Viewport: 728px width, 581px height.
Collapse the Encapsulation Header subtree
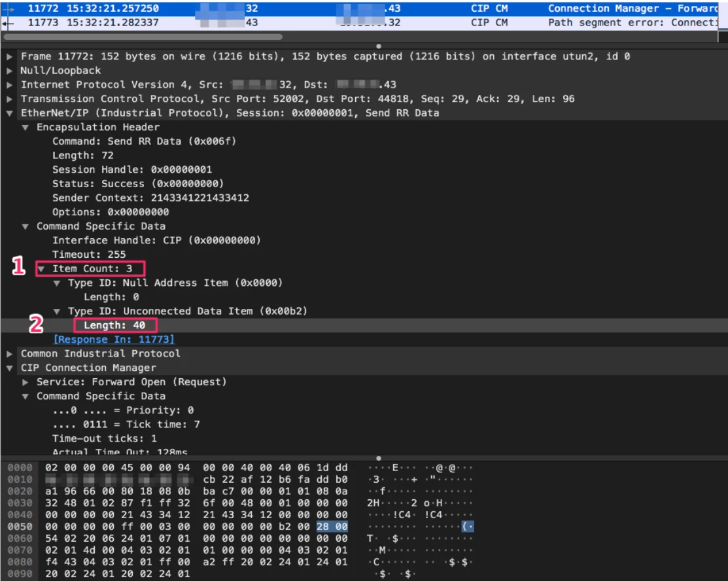pyautogui.click(x=25, y=128)
